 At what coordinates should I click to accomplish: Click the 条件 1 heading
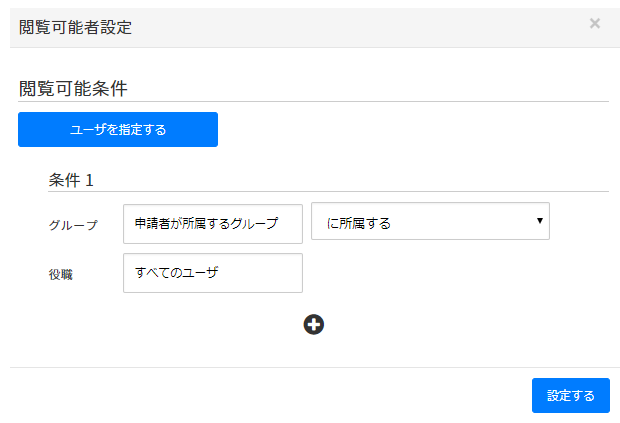coord(71,180)
